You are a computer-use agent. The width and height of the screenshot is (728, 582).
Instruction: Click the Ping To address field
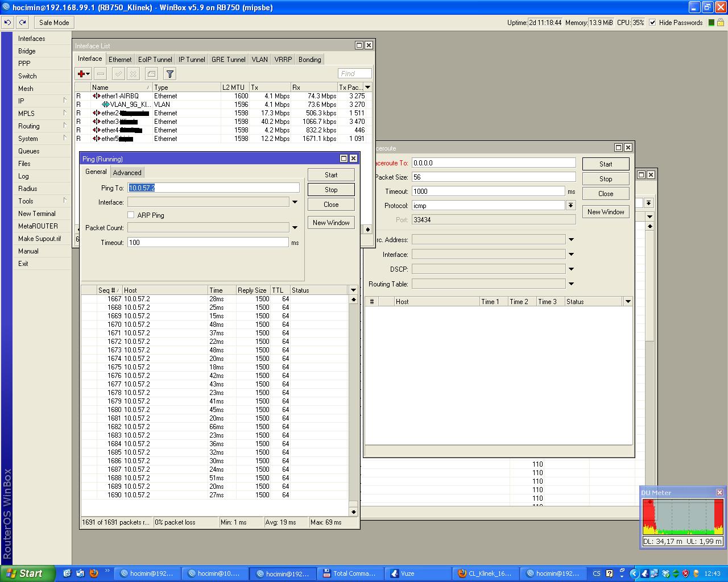click(x=213, y=188)
